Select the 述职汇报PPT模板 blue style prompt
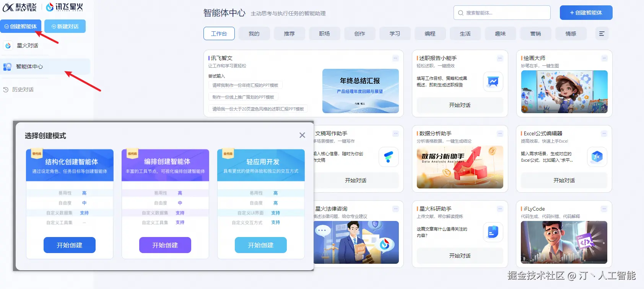The width and height of the screenshot is (644, 289). [x=258, y=109]
